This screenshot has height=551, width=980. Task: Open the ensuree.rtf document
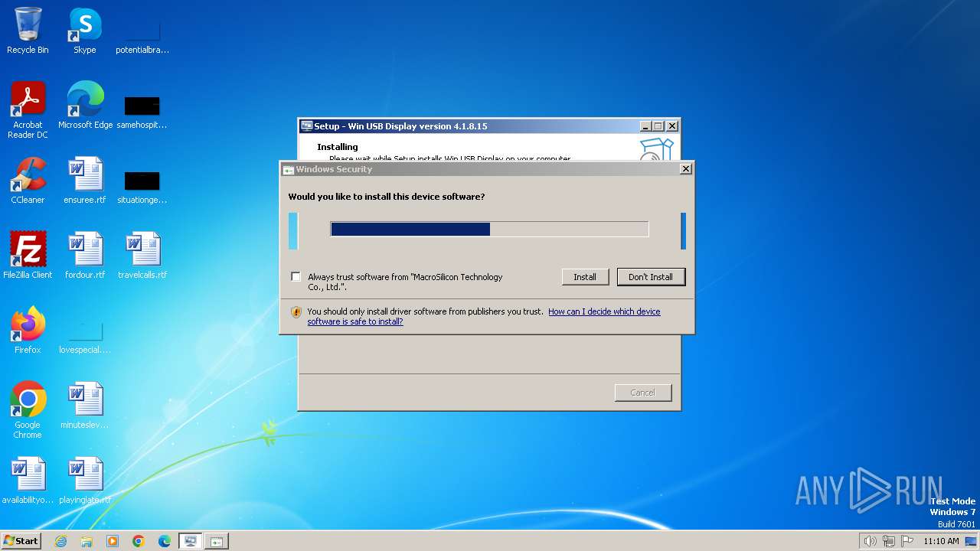coord(84,181)
